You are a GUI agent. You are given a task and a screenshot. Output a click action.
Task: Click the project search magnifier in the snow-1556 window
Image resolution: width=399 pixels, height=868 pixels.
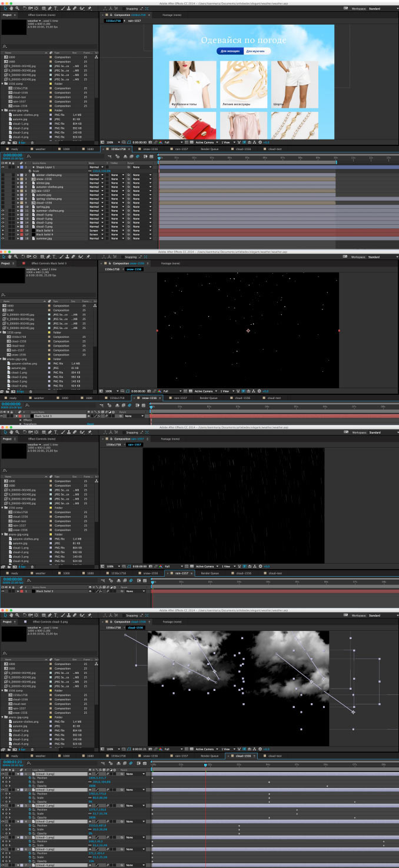(4, 297)
